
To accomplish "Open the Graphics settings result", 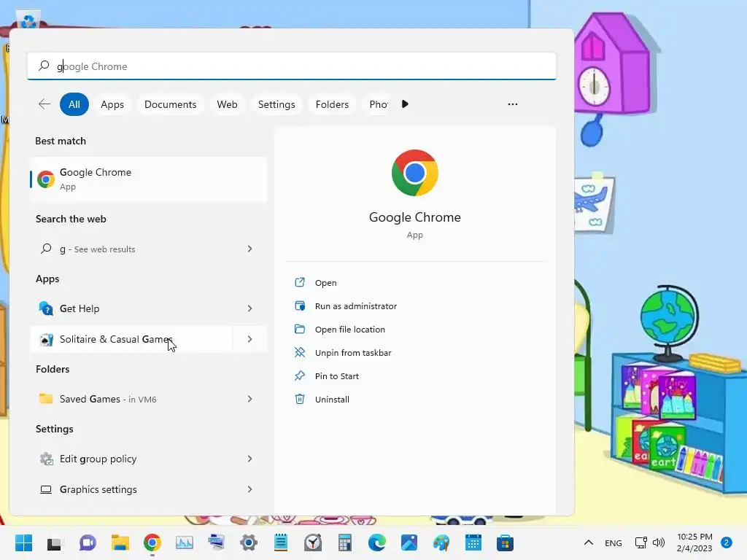I will [131, 489].
